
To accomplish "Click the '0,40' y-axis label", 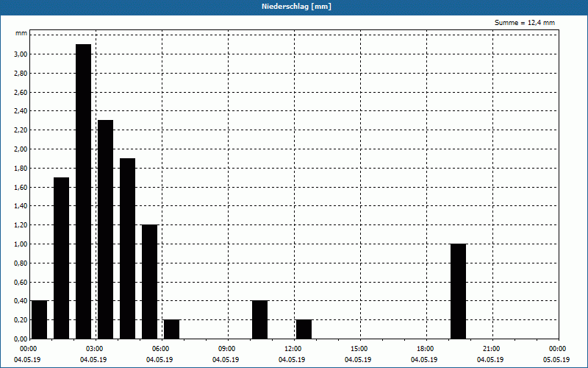I will tap(21, 301).
